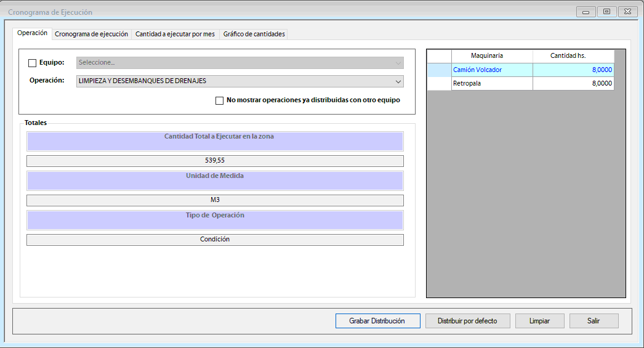
Task: Click the Grabar Distribución button
Action: click(377, 321)
